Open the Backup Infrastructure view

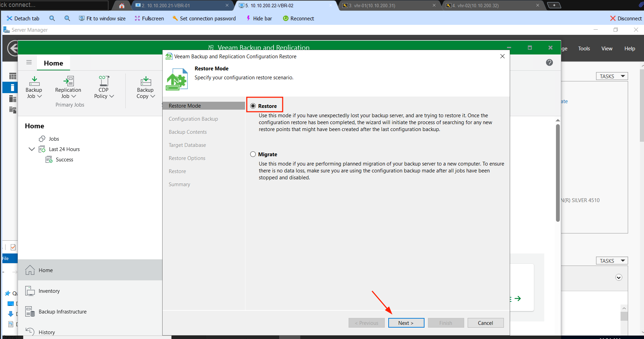click(90, 311)
